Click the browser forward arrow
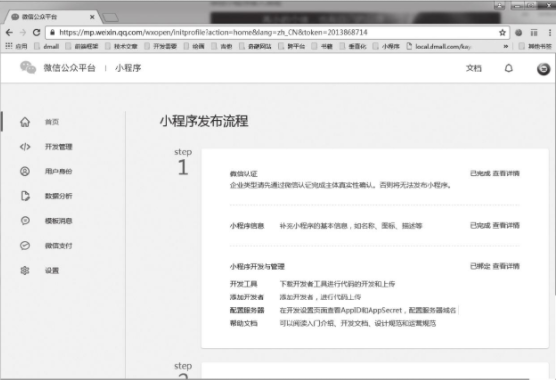Image resolution: width=556 pixels, height=380 pixels. coord(23,33)
